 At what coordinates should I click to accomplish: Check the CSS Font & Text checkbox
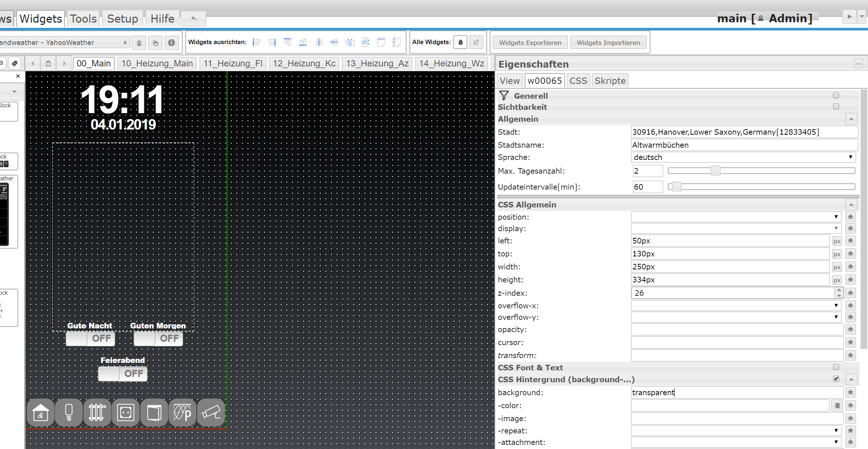pyautogui.click(x=836, y=367)
